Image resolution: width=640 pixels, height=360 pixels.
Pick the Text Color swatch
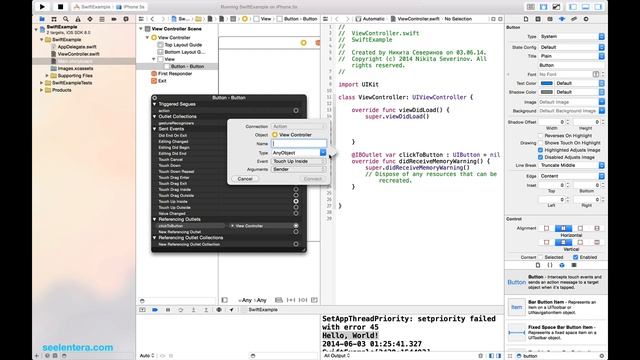click(547, 83)
